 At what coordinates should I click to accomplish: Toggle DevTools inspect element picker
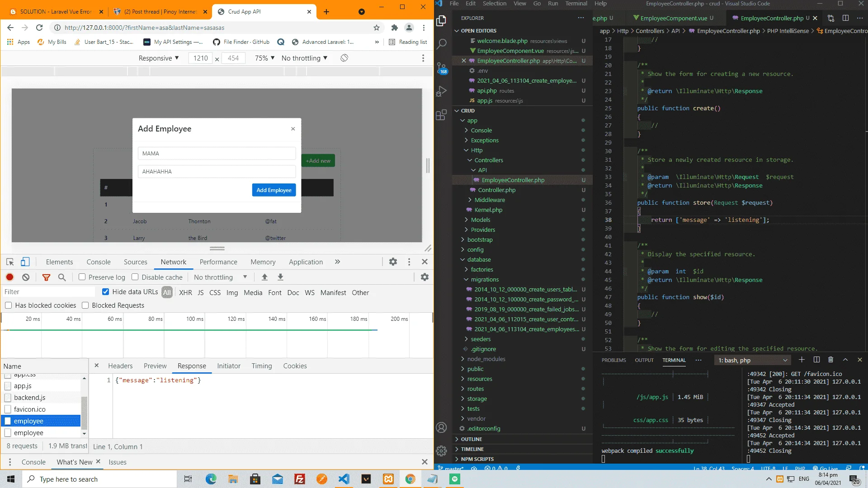point(10,262)
